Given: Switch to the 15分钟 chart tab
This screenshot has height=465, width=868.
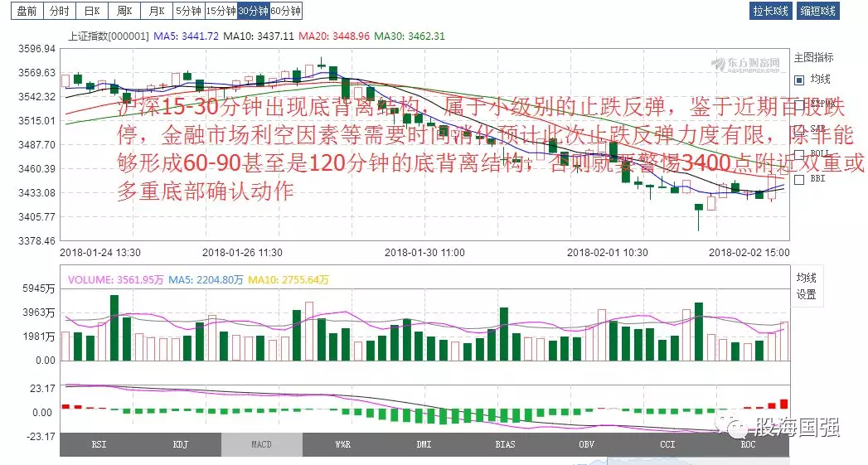Looking at the screenshot, I should point(221,11).
